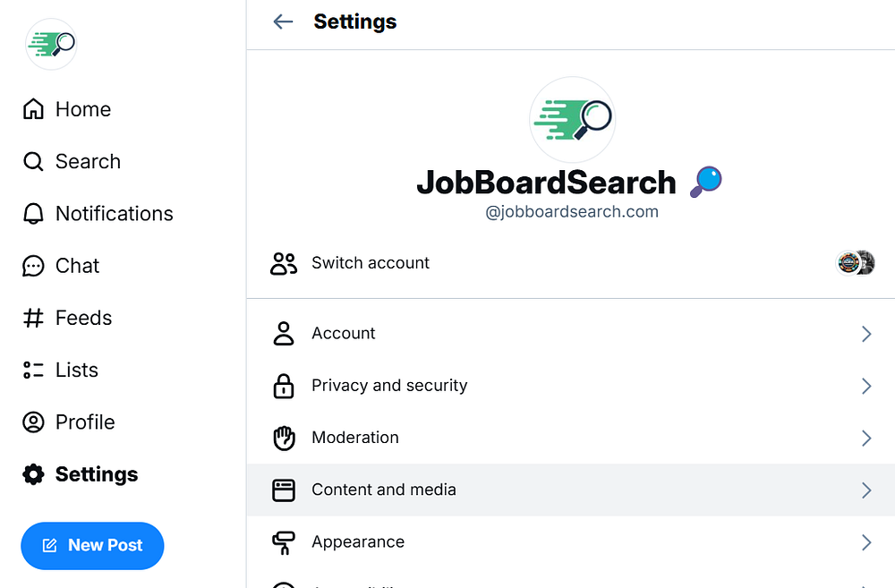
Task: Click the Home house icon
Action: point(33,109)
